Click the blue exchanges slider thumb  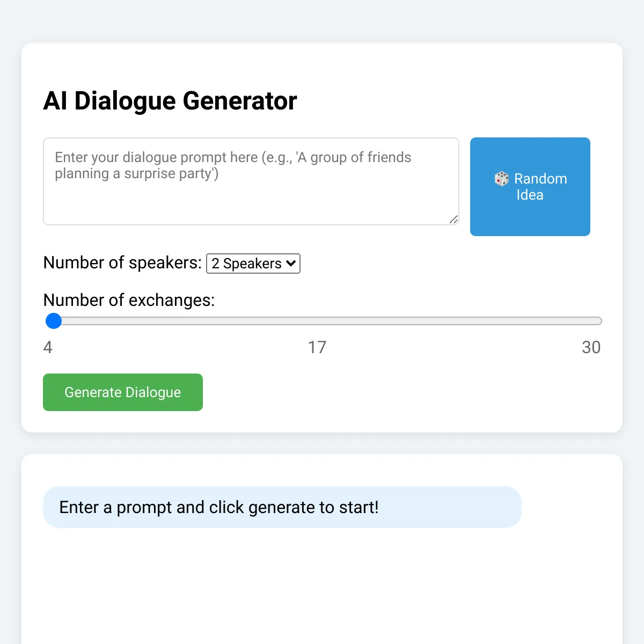tap(54, 321)
